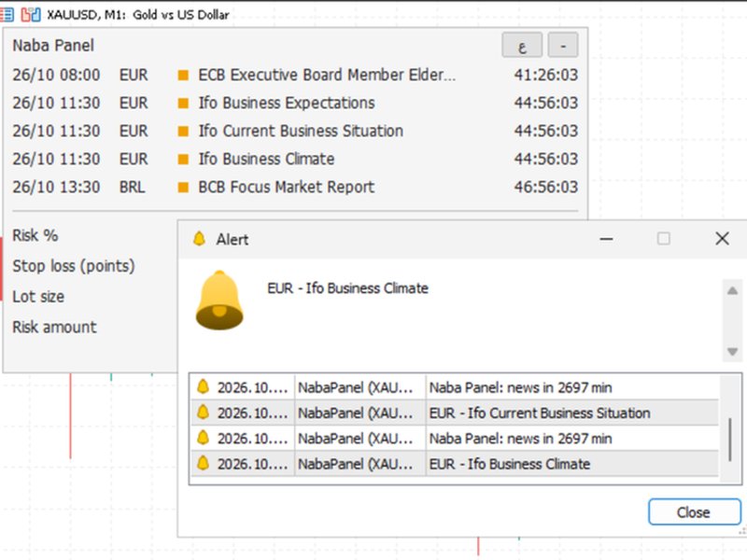
Task: Select the orange impact square for Ifo Current Business Situation
Action: click(x=183, y=132)
